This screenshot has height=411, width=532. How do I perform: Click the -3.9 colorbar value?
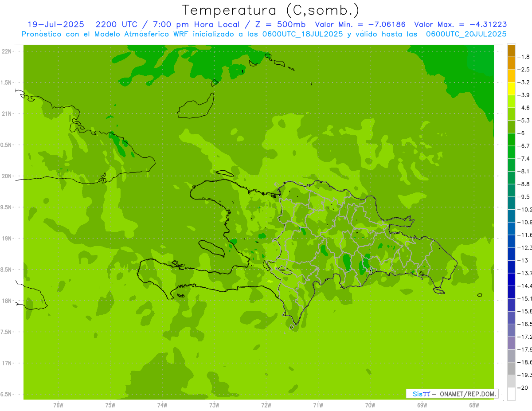[524, 95]
